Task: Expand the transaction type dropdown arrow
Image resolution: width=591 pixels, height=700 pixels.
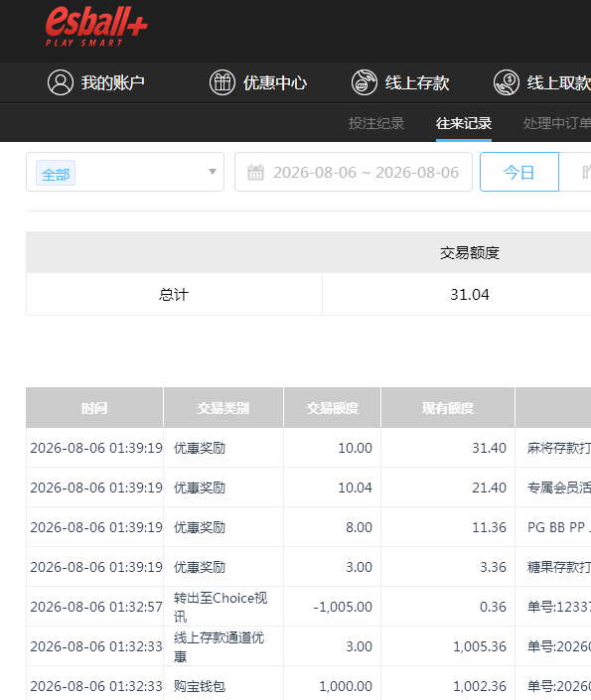Action: (x=213, y=172)
